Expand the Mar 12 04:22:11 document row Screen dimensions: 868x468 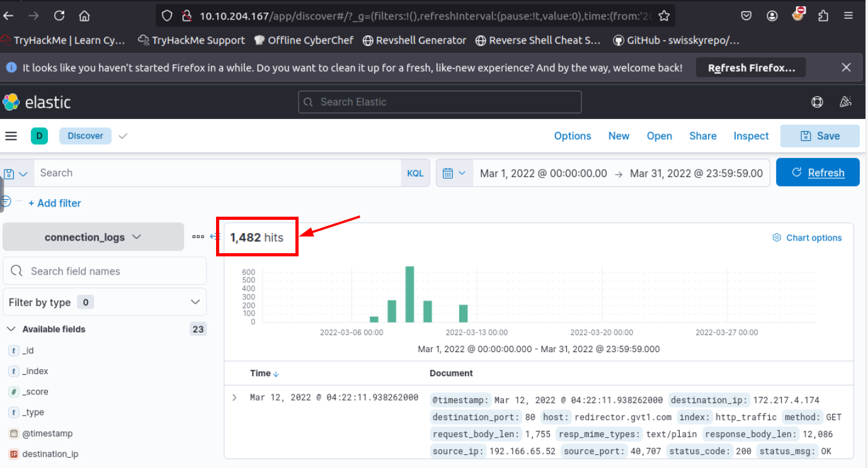(x=234, y=397)
